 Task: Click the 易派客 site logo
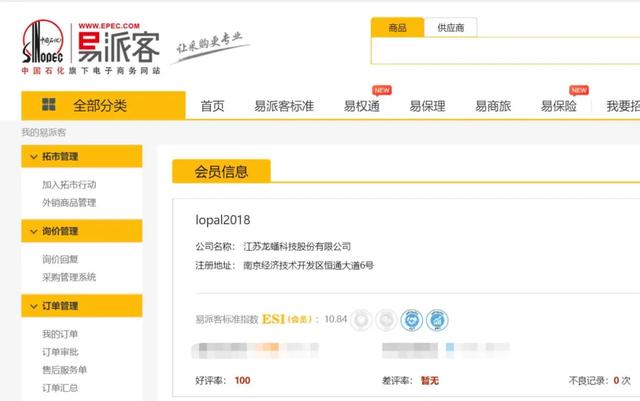pos(118,42)
